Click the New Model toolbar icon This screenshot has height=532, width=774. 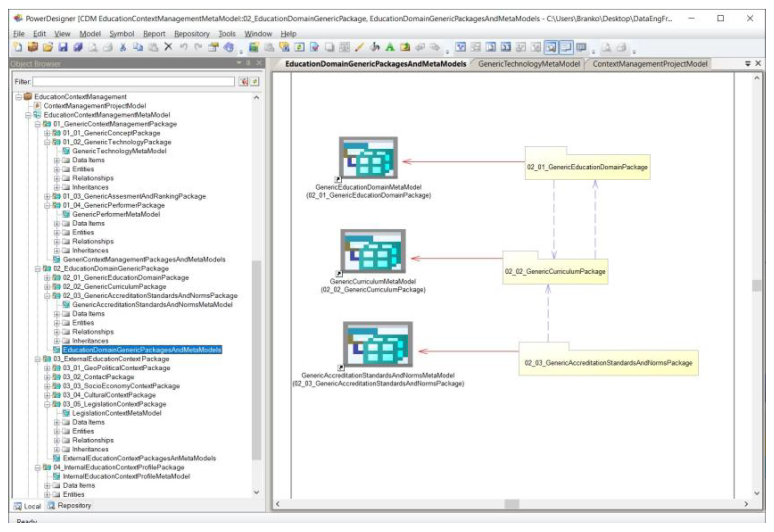[17, 47]
